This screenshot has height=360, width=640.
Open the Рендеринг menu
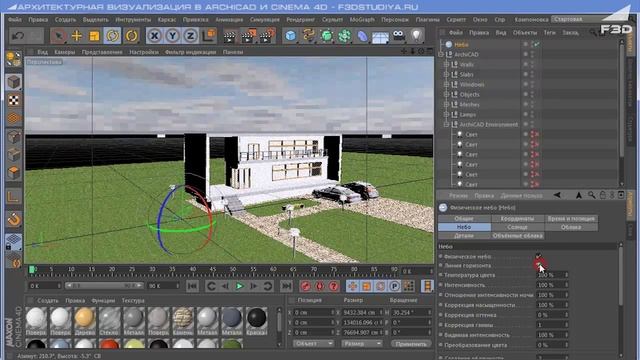point(300,20)
